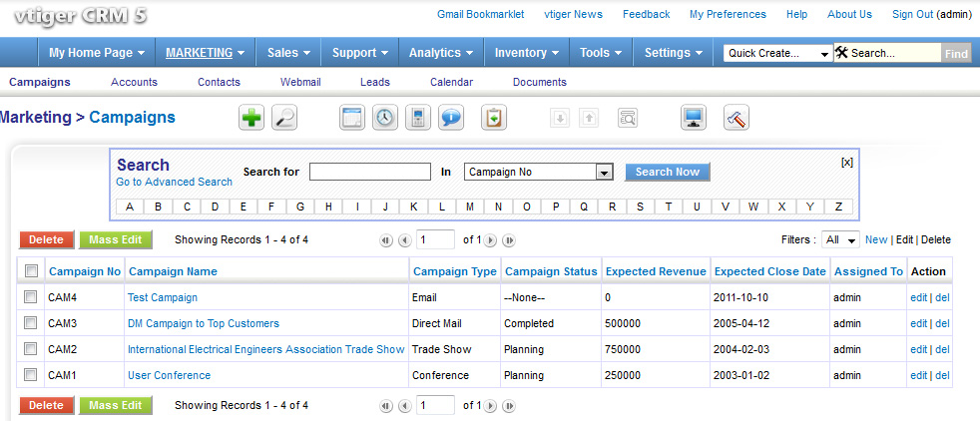Open the Quick Create dropdown
The width and height of the screenshot is (980, 421).
(x=778, y=53)
